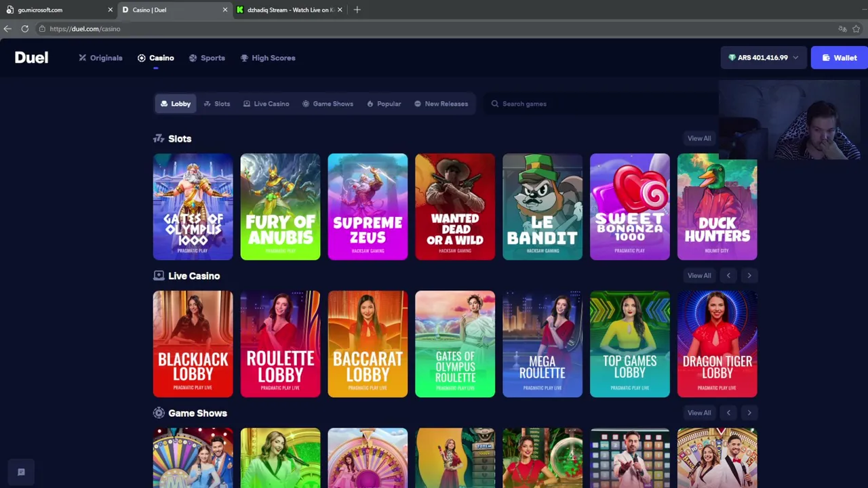Open Roulette Lobby live game

coord(280,344)
